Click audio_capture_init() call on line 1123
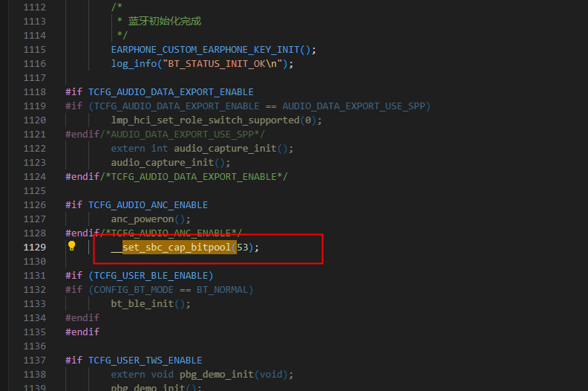This screenshot has width=588, height=391. point(171,163)
